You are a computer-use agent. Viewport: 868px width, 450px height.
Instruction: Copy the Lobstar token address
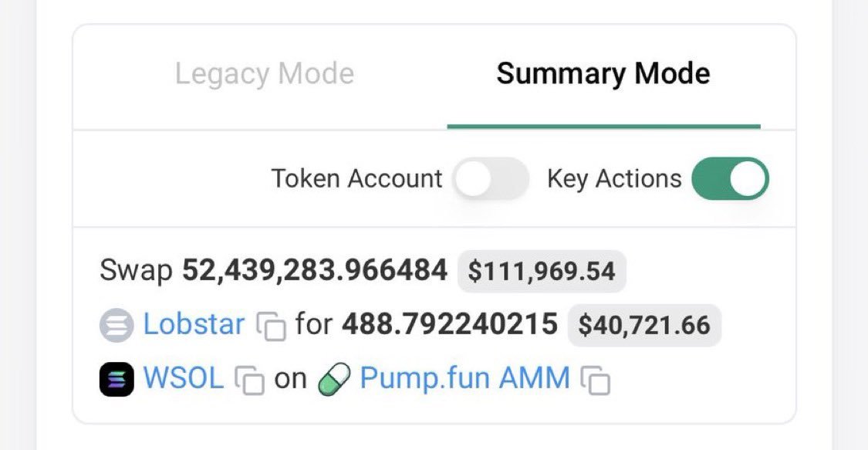point(271,327)
